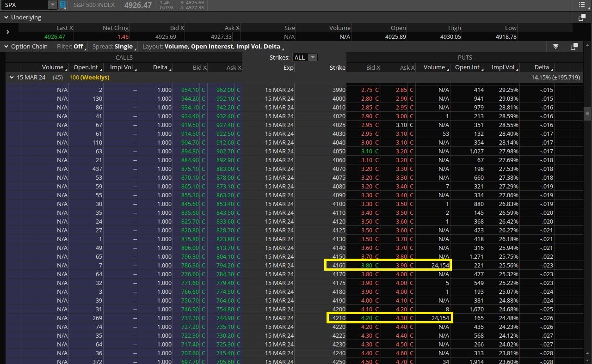The image size is (592, 364).
Task: Click the 100 (Weeklys) label
Action: pos(89,78)
